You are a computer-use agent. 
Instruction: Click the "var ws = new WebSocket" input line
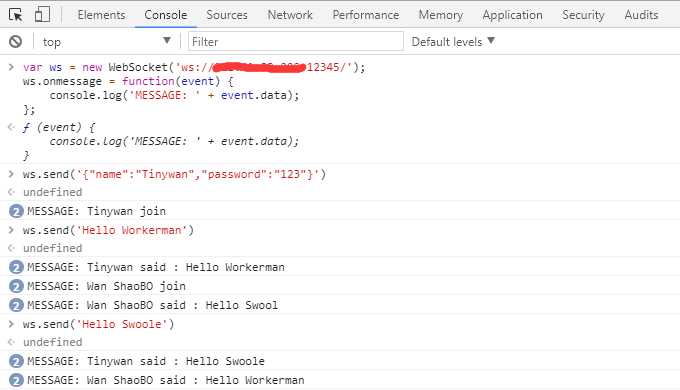[x=194, y=67]
